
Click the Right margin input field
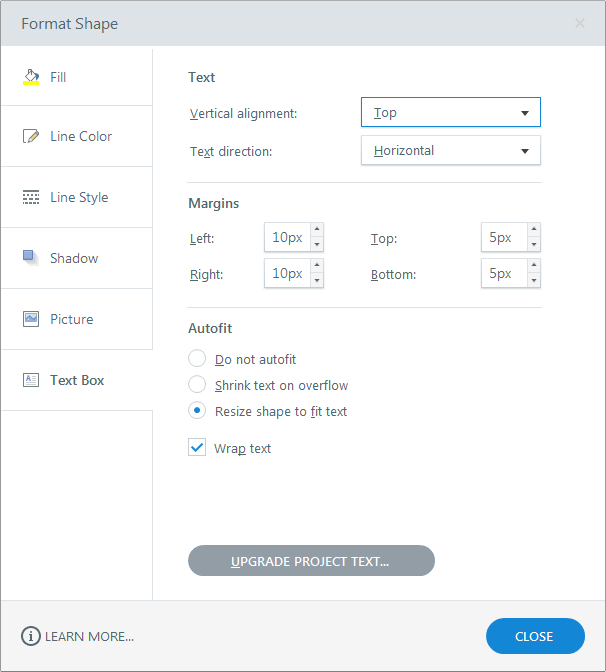287,274
